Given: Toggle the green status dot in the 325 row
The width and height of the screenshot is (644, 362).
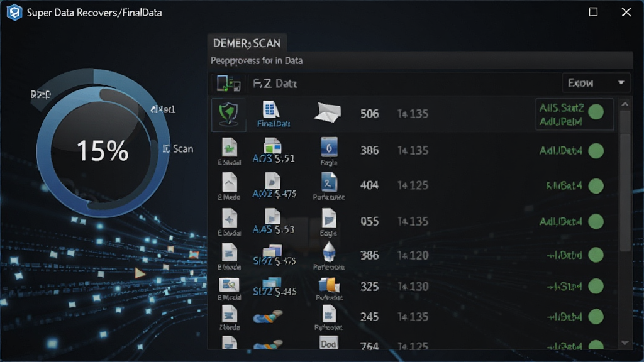Looking at the screenshot, I should [596, 286].
